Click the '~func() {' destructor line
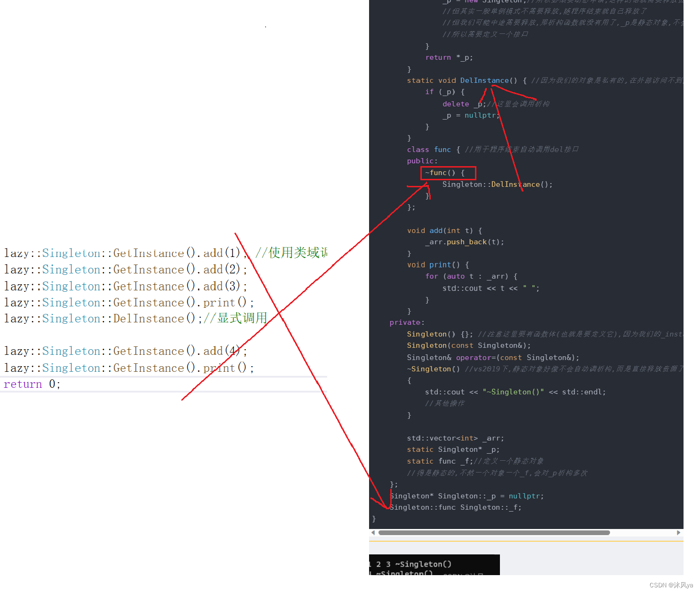 445,173
